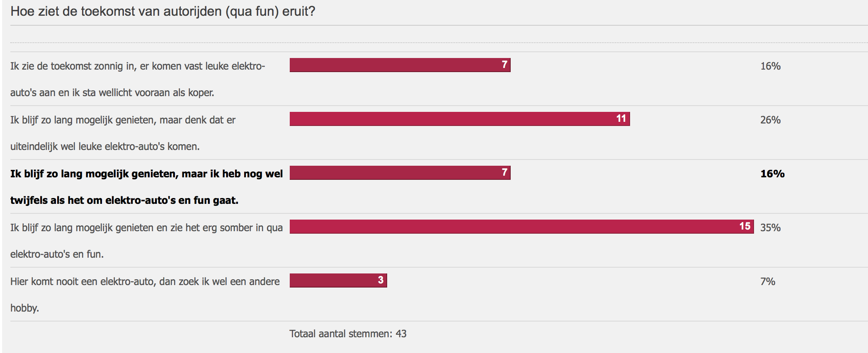868x353 pixels.
Task: Select the 'Hier komt nooit een elektro-auto' option
Action: tap(145, 295)
